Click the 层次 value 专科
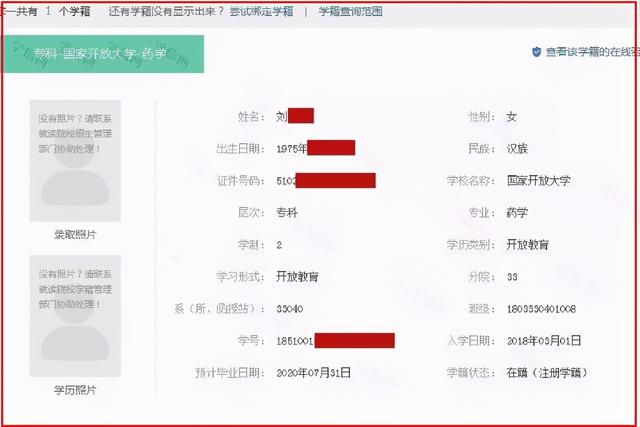This screenshot has width=640, height=427. click(x=286, y=213)
